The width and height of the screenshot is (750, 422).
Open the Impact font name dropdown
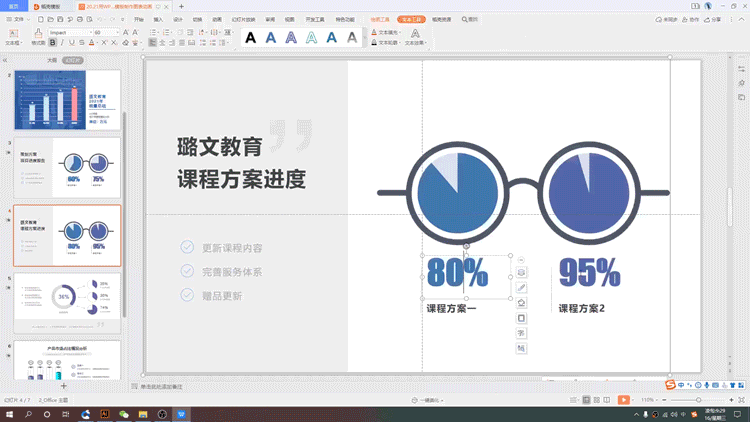pos(90,33)
